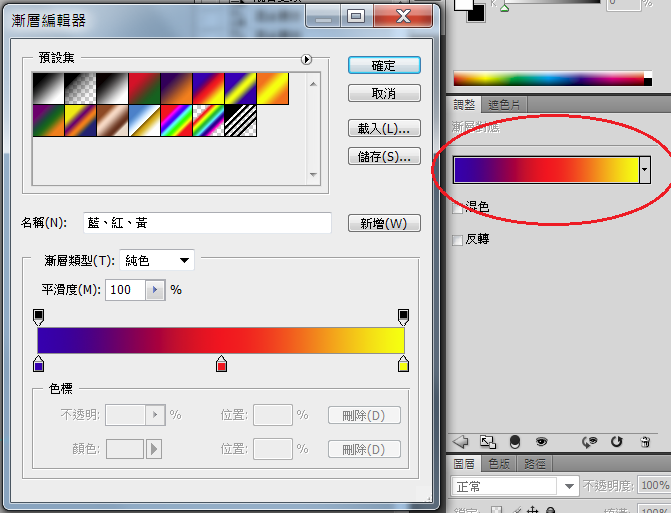
Task: Enable the 反轉 reverse checkbox
Action: (x=457, y=240)
